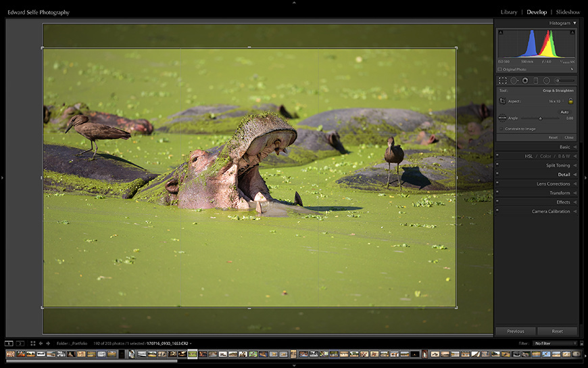Image resolution: width=588 pixels, height=368 pixels.
Task: Toggle the Detail panel switch
Action: pyautogui.click(x=497, y=173)
